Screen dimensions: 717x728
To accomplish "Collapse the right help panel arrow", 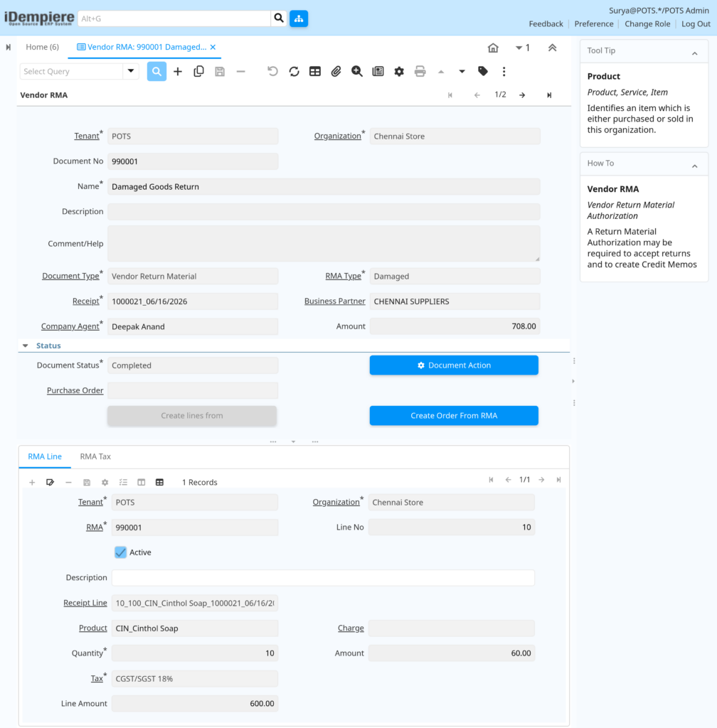I will (573, 381).
